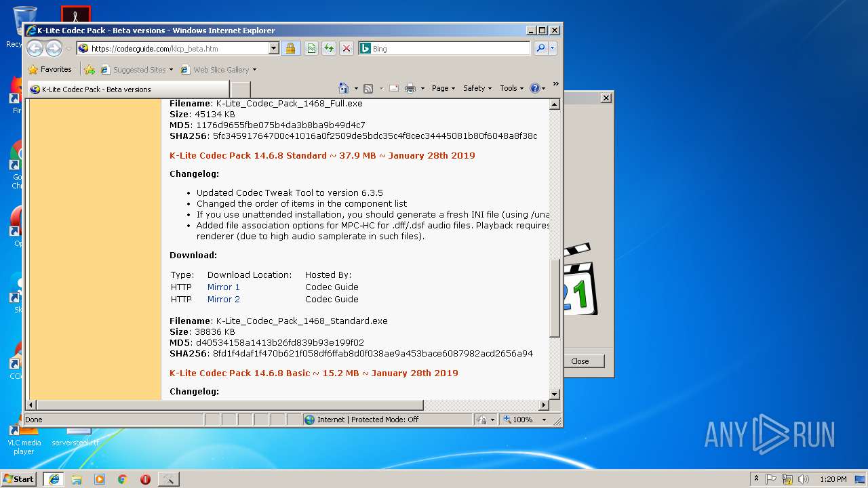This screenshot has width=868, height=488.
Task: Click the browser Forward arrow button
Action: pyautogui.click(x=54, y=48)
